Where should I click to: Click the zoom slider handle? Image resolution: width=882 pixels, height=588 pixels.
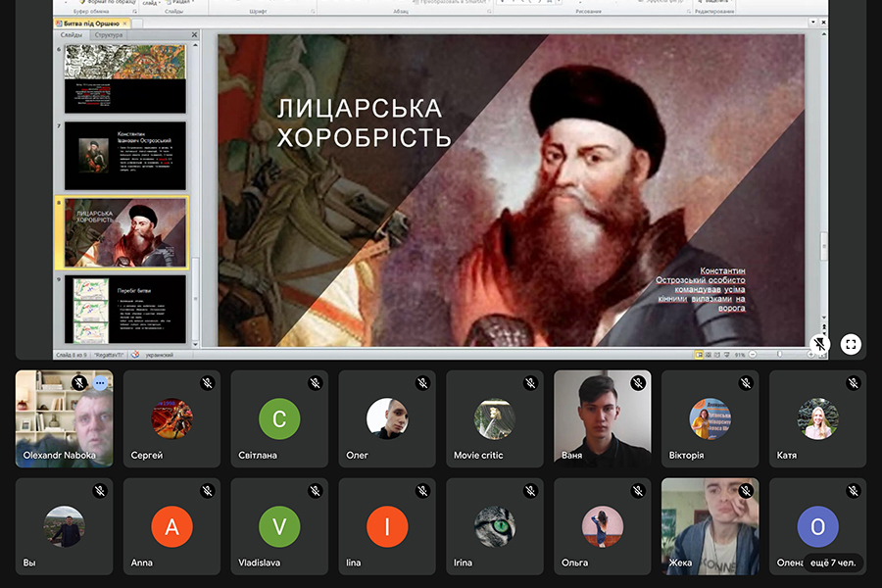point(780,355)
